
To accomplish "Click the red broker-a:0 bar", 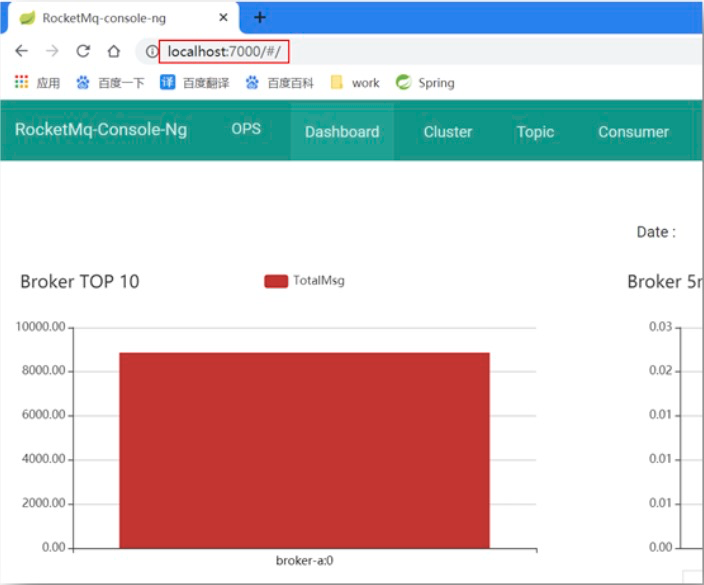I will [304, 450].
